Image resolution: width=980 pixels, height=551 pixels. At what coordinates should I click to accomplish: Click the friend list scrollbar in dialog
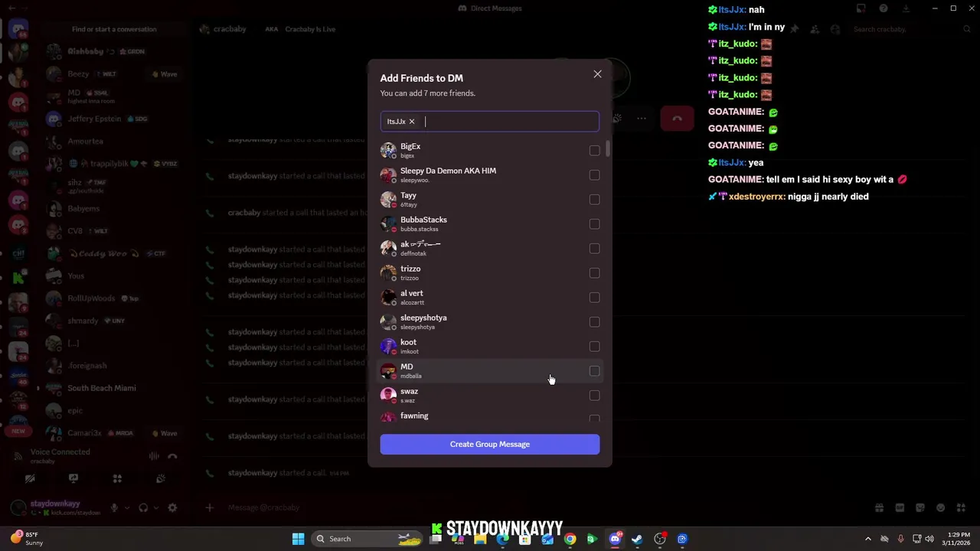click(608, 148)
